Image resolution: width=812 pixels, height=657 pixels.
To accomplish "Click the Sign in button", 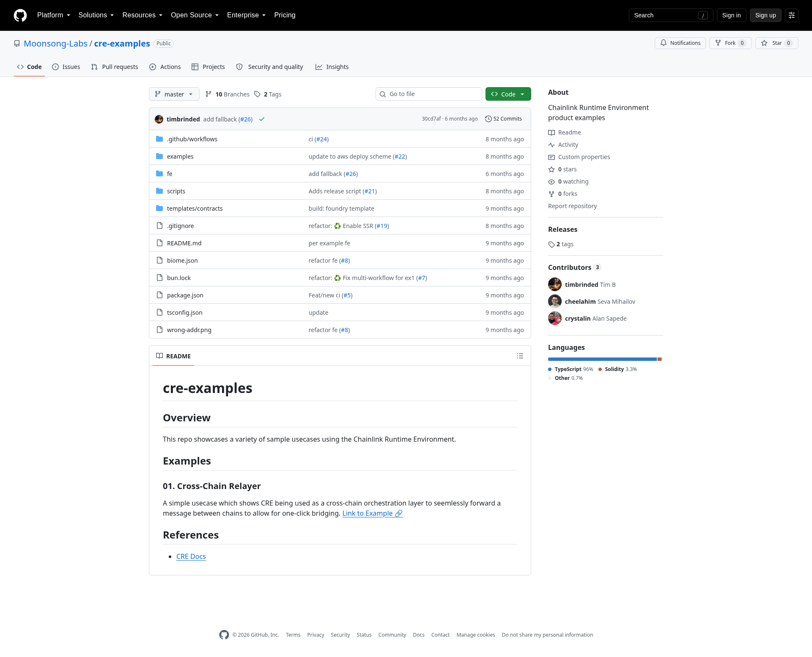I will tap(732, 15).
